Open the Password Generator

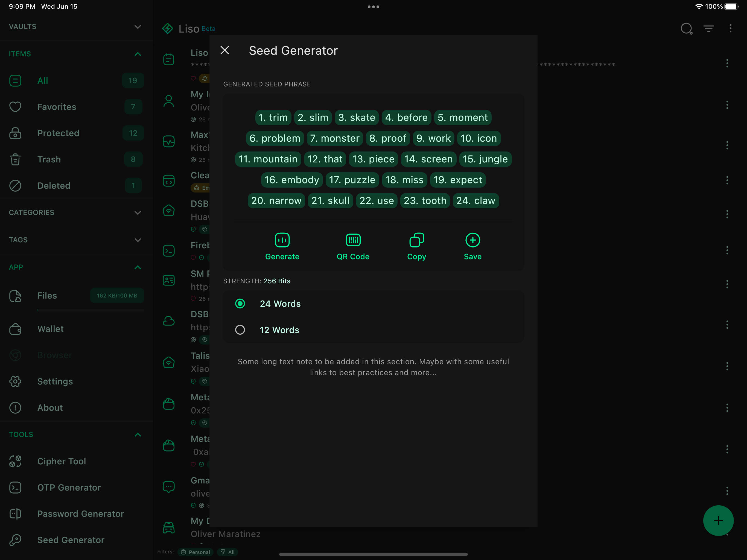tap(80, 514)
